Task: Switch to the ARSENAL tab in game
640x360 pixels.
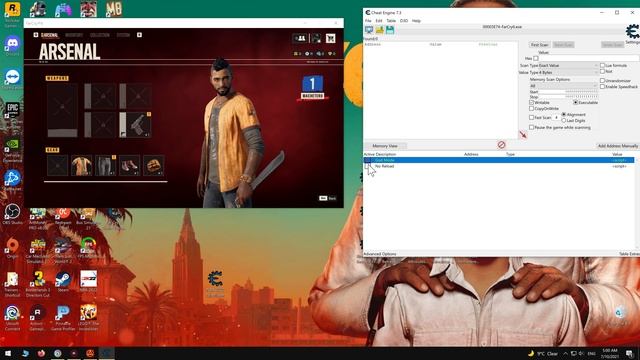Action: [x=49, y=35]
